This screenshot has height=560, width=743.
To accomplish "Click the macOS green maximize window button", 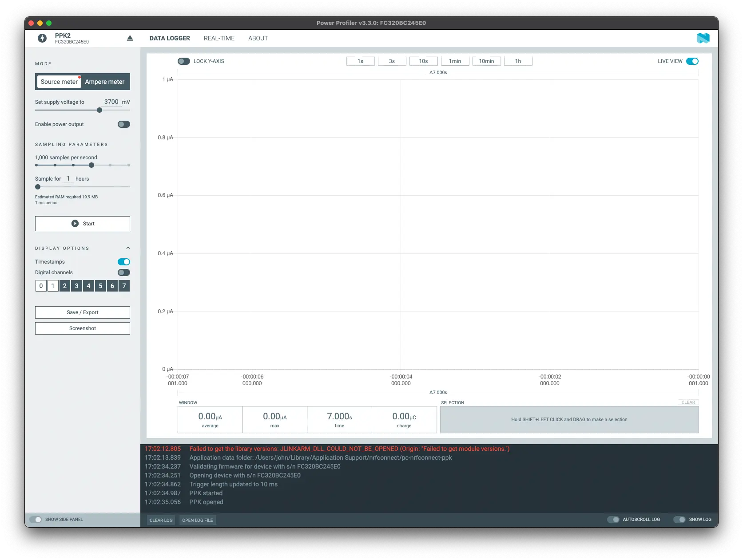I will [x=49, y=23].
